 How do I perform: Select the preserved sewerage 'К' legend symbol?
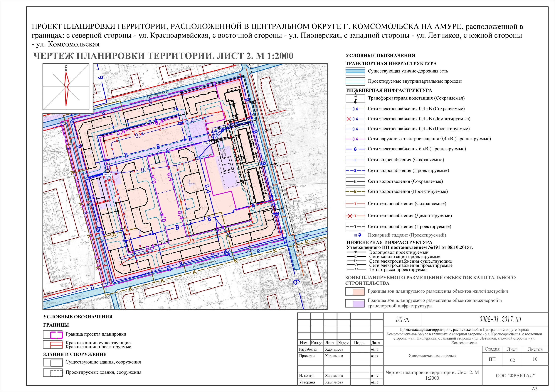click(x=355, y=181)
